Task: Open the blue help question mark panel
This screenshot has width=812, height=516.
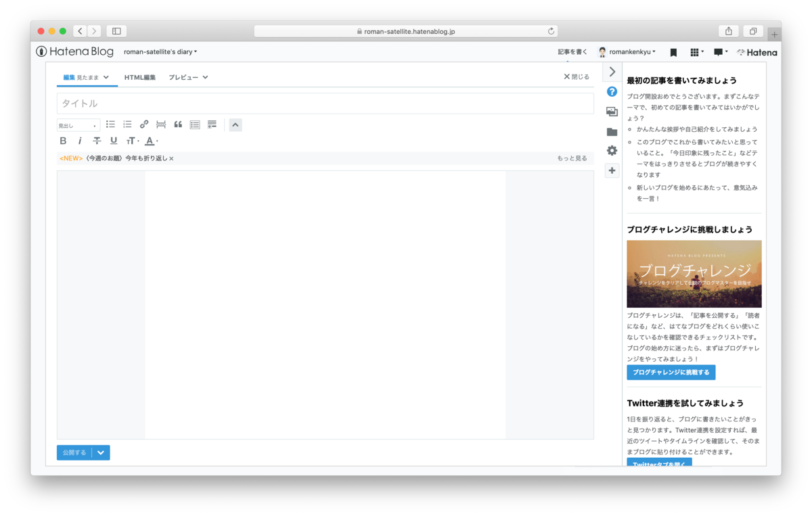Action: tap(612, 91)
